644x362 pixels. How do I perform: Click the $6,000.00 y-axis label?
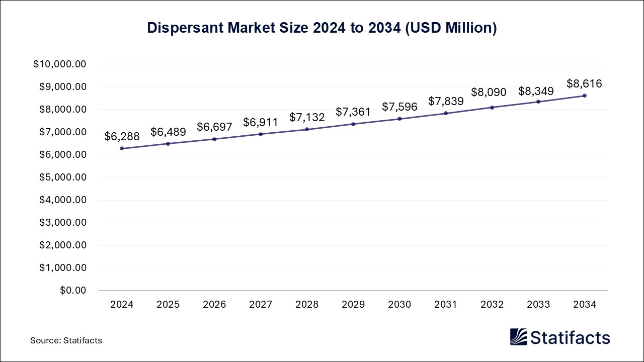(x=62, y=155)
